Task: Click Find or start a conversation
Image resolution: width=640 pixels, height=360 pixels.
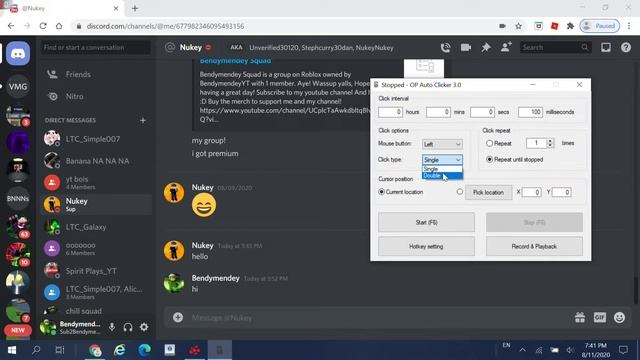Action: click(x=96, y=47)
